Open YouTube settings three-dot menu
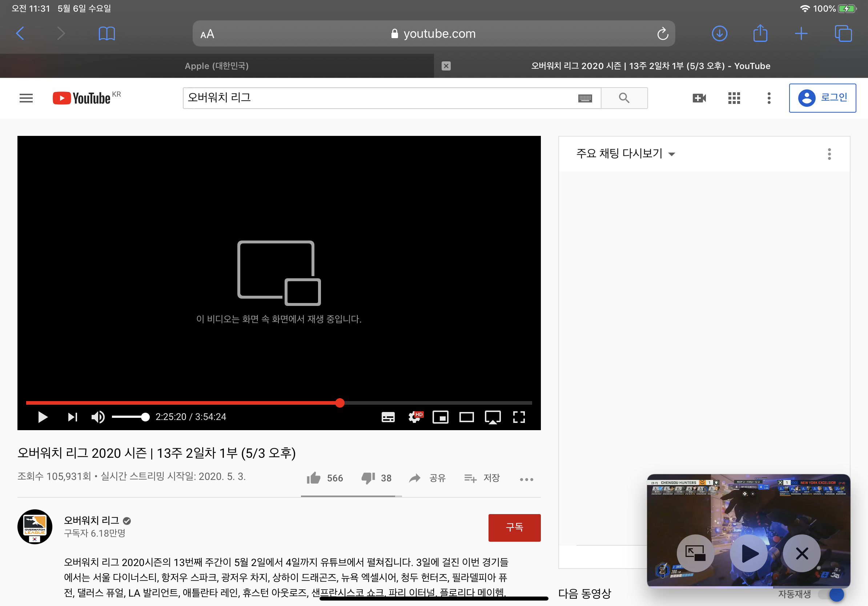This screenshot has height=606, width=868. (x=768, y=98)
